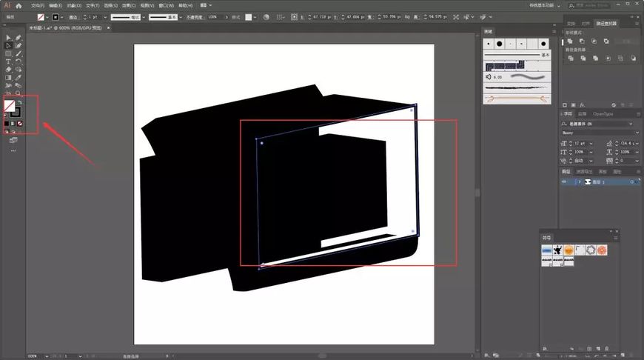The width and height of the screenshot is (644, 360).
Task: Click the drawing mode icon below swatches
Action: pos(13,141)
